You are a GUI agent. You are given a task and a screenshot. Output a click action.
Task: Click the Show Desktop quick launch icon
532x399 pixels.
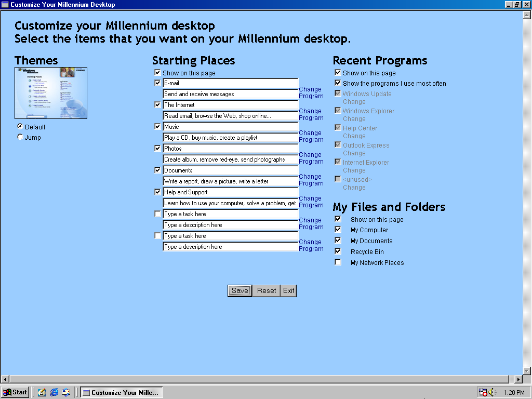coord(42,393)
